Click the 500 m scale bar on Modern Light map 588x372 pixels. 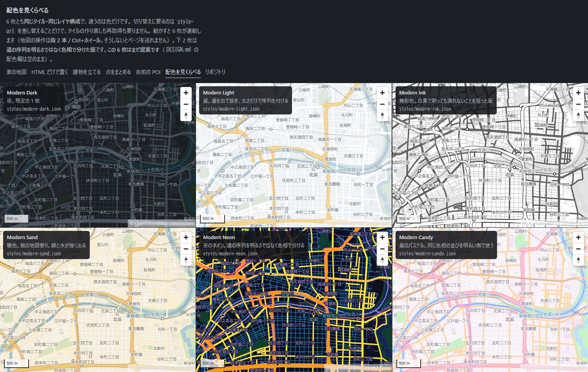coord(212,219)
